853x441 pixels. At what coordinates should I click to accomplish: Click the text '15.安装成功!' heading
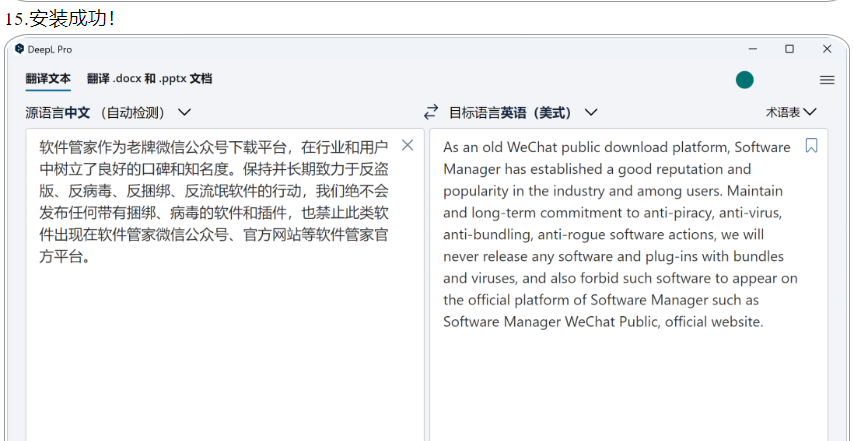[60, 19]
